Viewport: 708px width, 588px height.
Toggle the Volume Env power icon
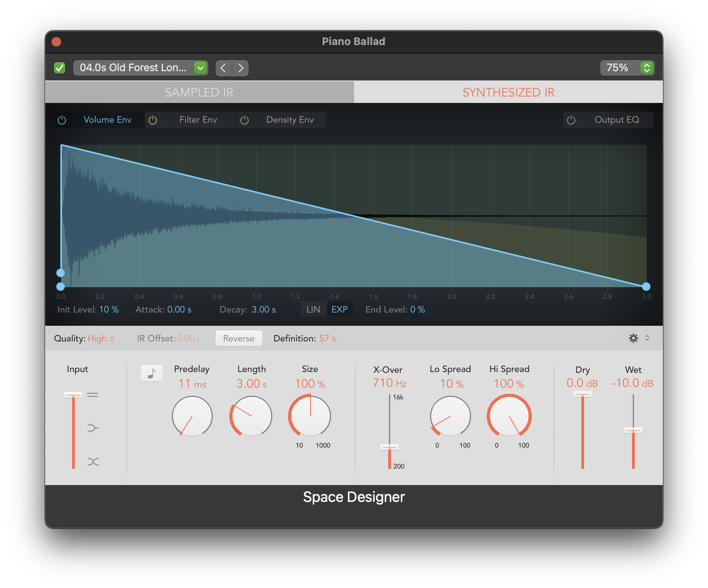(x=62, y=120)
